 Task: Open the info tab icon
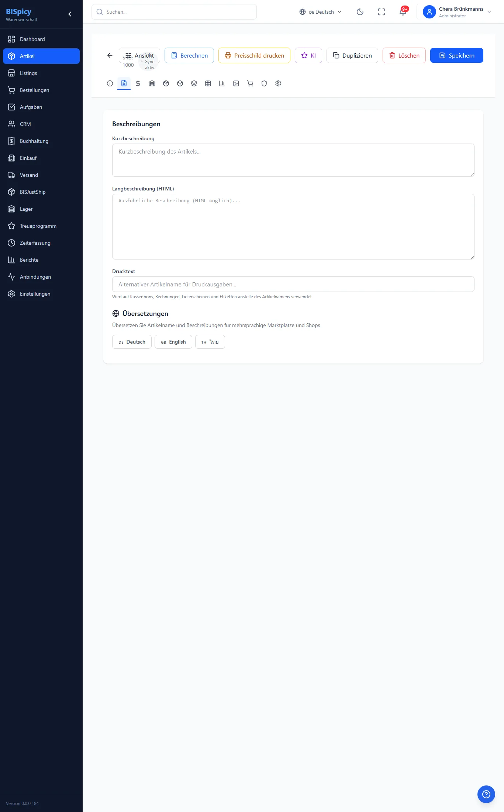point(110,83)
